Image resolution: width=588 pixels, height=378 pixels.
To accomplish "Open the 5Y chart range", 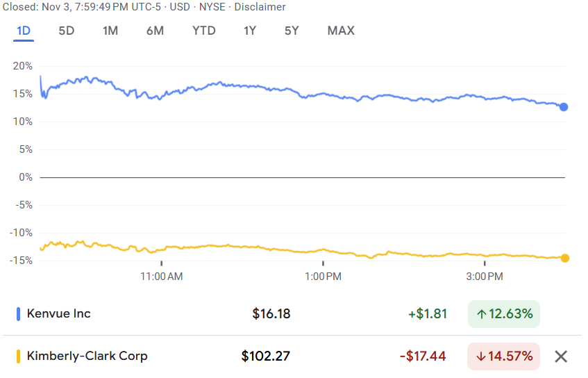I will click(292, 31).
